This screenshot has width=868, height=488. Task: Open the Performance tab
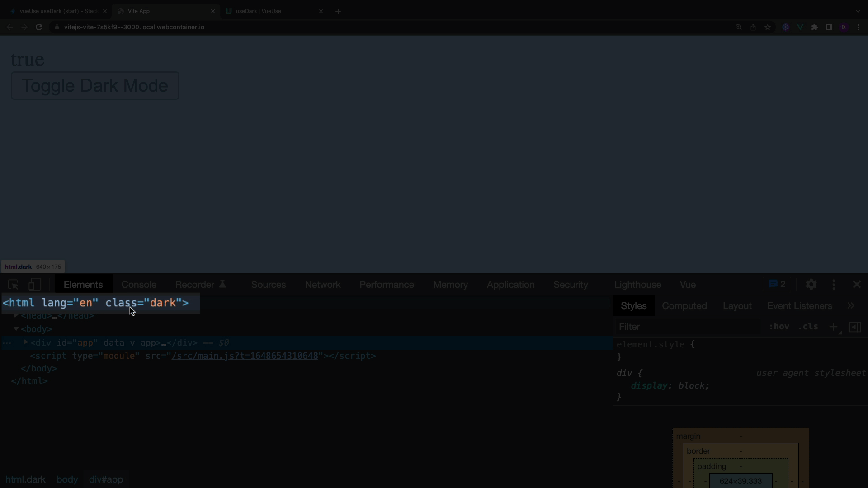[387, 285]
